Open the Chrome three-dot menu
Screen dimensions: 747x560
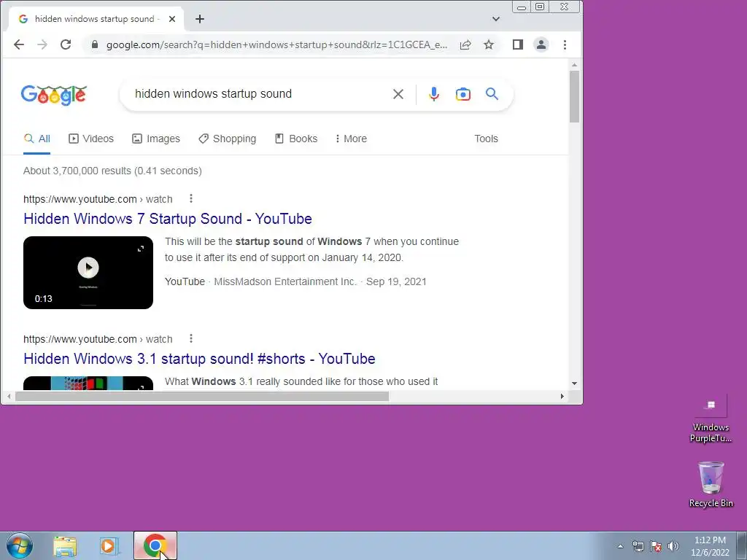pyautogui.click(x=565, y=44)
